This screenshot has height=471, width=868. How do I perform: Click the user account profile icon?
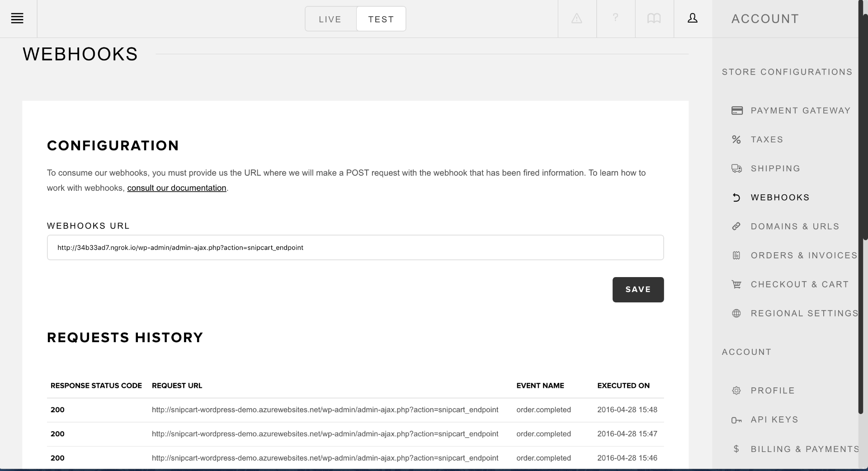click(693, 18)
